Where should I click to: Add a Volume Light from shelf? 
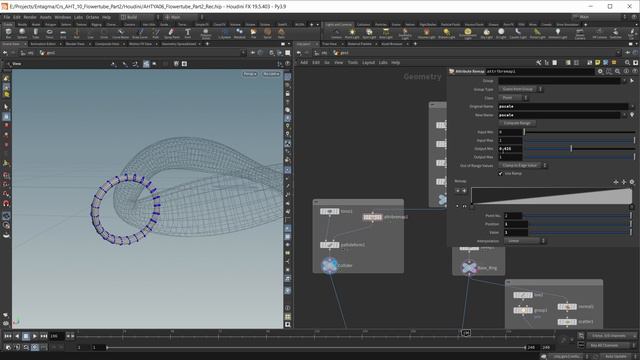click(x=427, y=33)
